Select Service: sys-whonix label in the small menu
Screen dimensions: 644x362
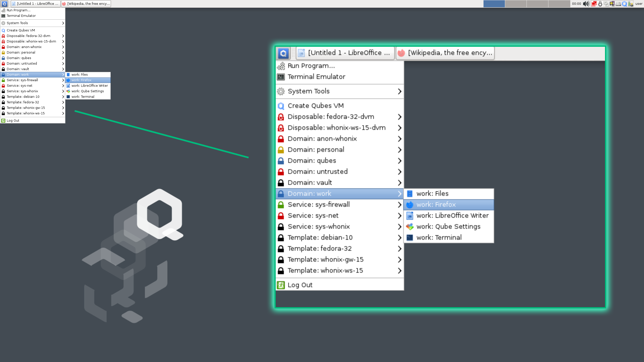22,91
